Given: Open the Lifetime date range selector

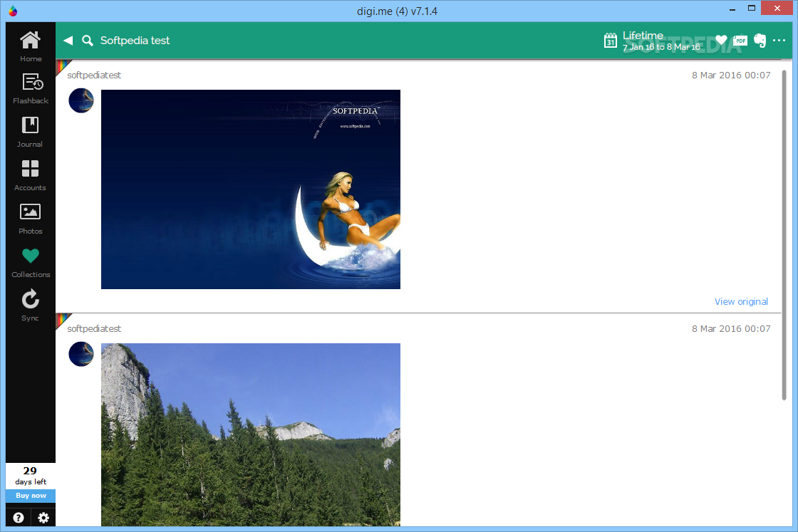Looking at the screenshot, I should click(661, 41).
